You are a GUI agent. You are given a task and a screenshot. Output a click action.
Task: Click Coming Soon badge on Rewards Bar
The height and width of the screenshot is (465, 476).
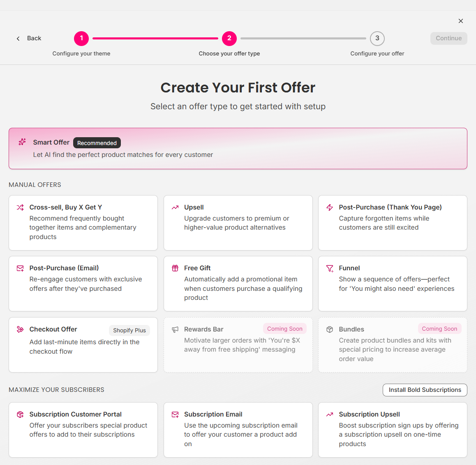(x=285, y=329)
